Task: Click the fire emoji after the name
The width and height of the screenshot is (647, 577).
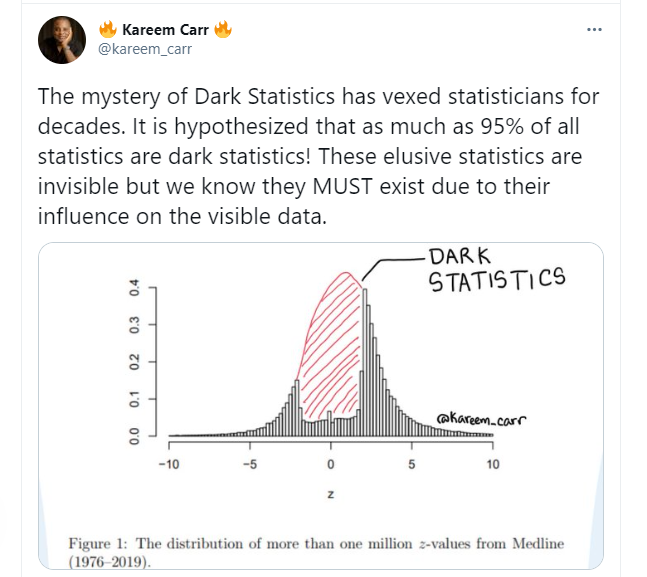Action: pyautogui.click(x=223, y=29)
